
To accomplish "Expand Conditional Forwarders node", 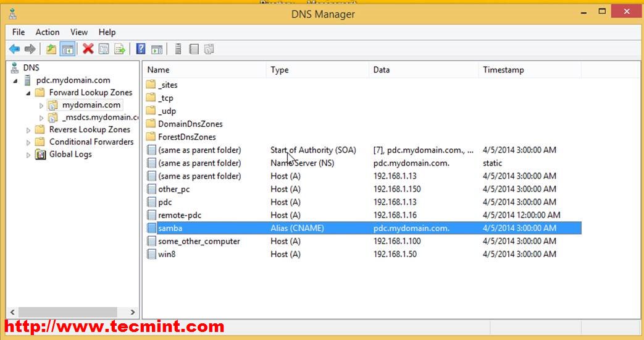I will 28,143.
